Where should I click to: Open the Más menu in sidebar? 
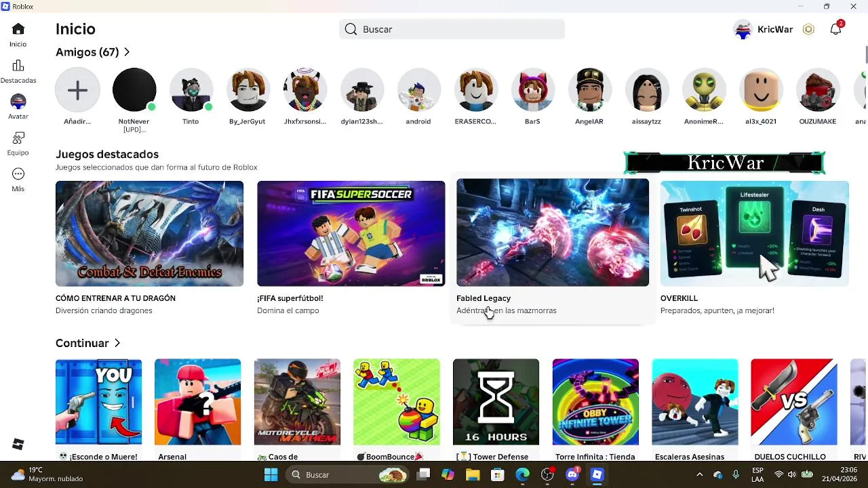pyautogui.click(x=18, y=180)
